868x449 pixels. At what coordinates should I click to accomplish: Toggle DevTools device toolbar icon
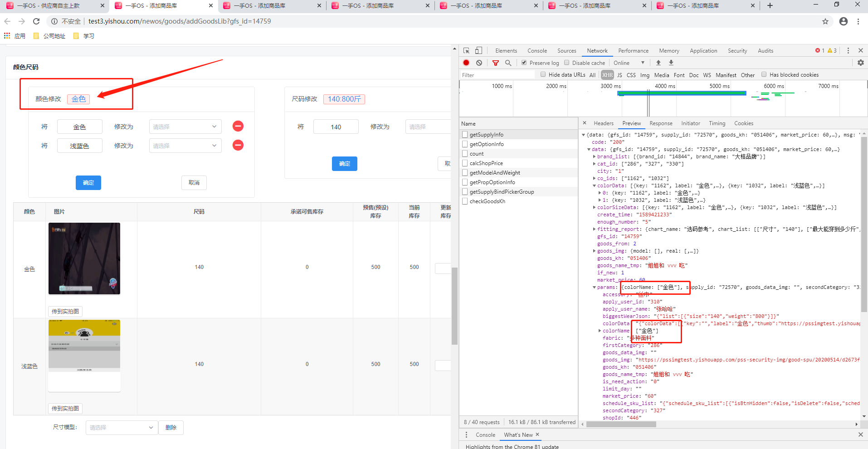point(478,51)
